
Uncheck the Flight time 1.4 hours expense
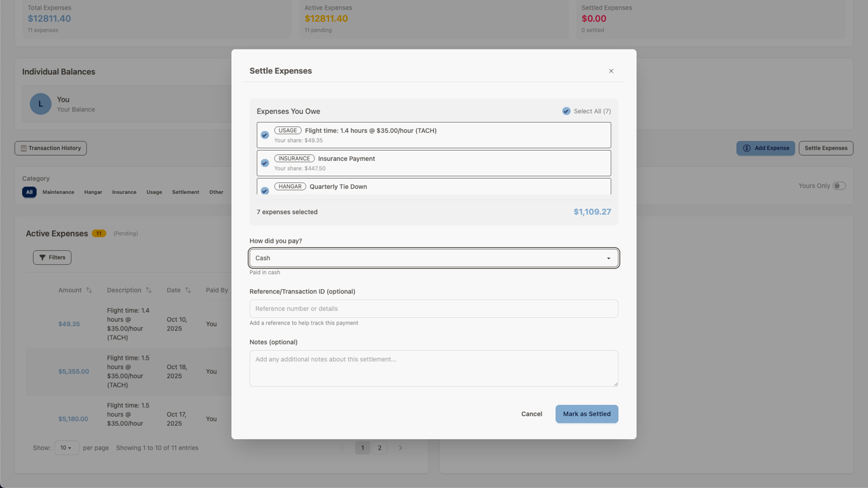click(x=265, y=135)
